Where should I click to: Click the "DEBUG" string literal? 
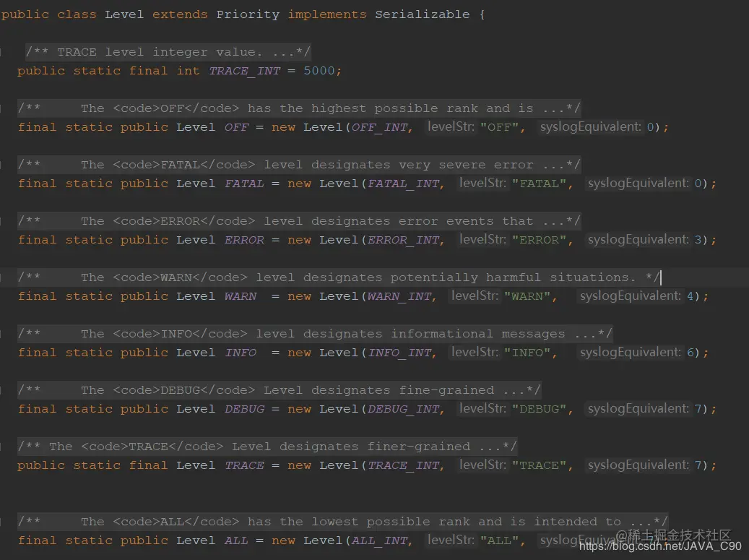[x=539, y=409]
